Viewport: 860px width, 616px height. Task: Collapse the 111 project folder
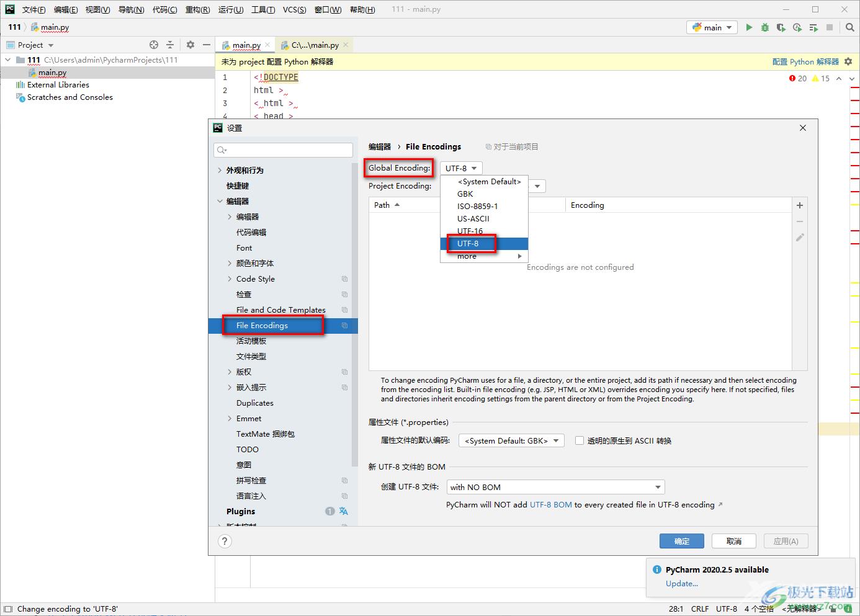coord(7,60)
